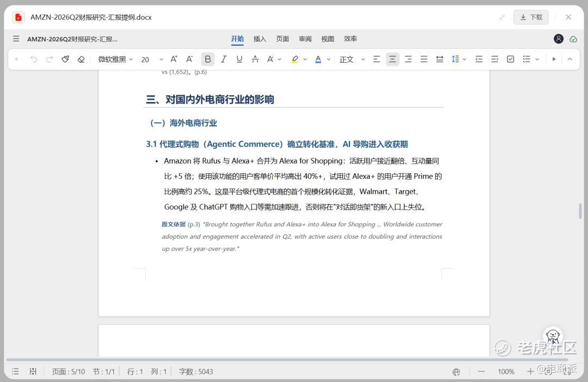Image resolution: width=588 pixels, height=382 pixels.
Task: Show more toolbar items with right arrow
Action: click(x=554, y=59)
